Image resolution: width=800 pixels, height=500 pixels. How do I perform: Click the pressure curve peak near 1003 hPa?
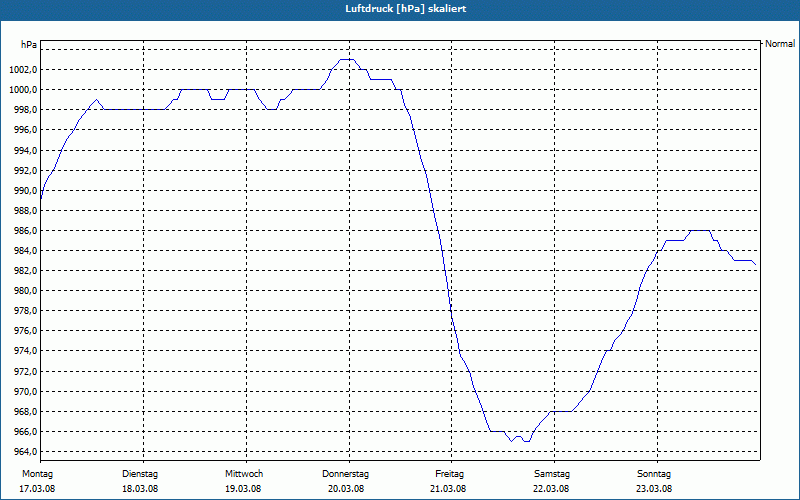point(347,59)
